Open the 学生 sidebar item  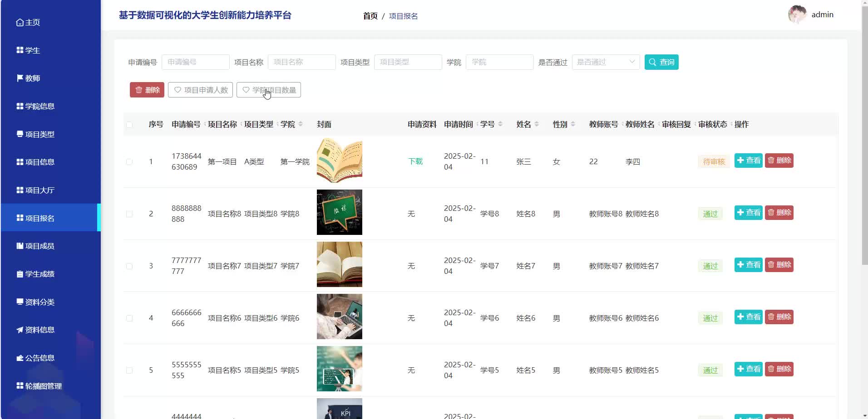point(28,50)
